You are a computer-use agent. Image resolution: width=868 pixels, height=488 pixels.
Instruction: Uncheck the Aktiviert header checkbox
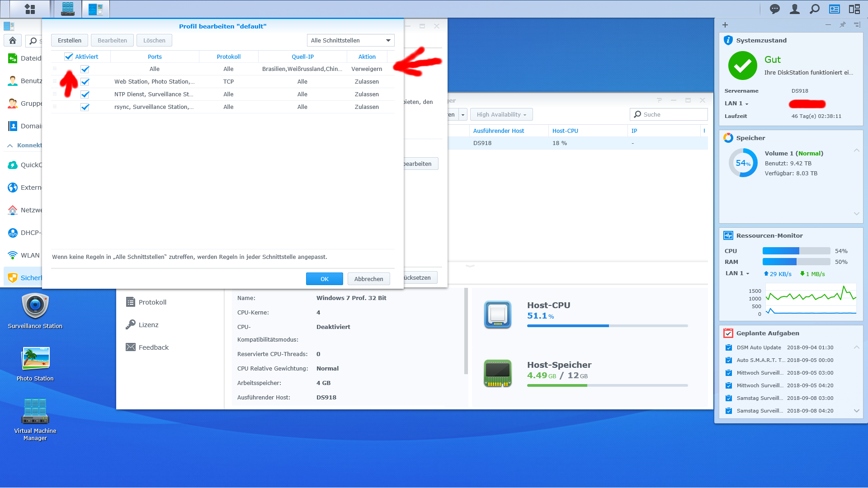[x=69, y=56]
